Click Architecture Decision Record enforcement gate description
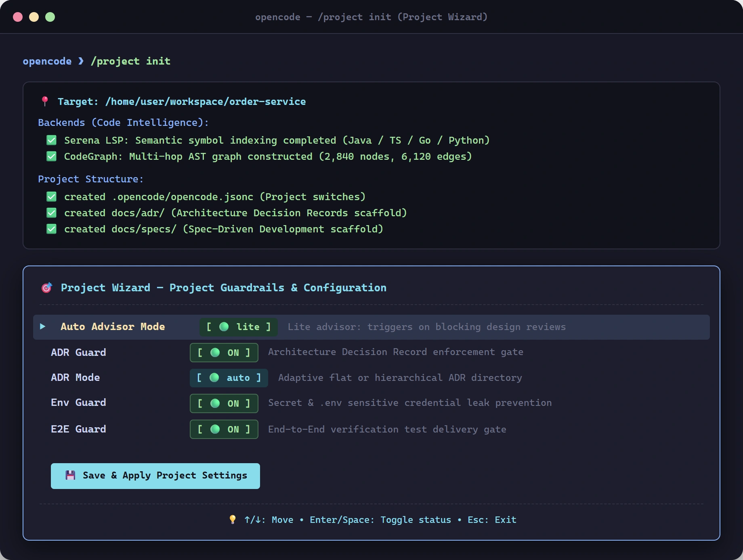The image size is (743, 560). 396,352
